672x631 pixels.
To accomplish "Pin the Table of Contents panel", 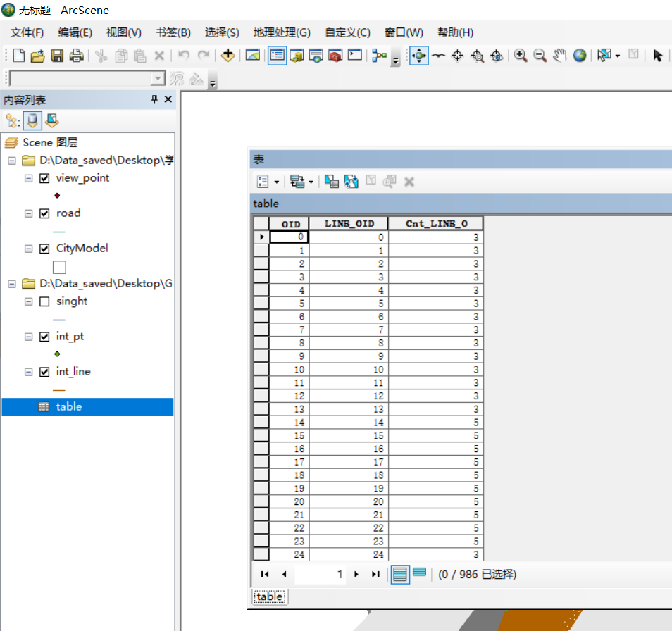I will [155, 99].
